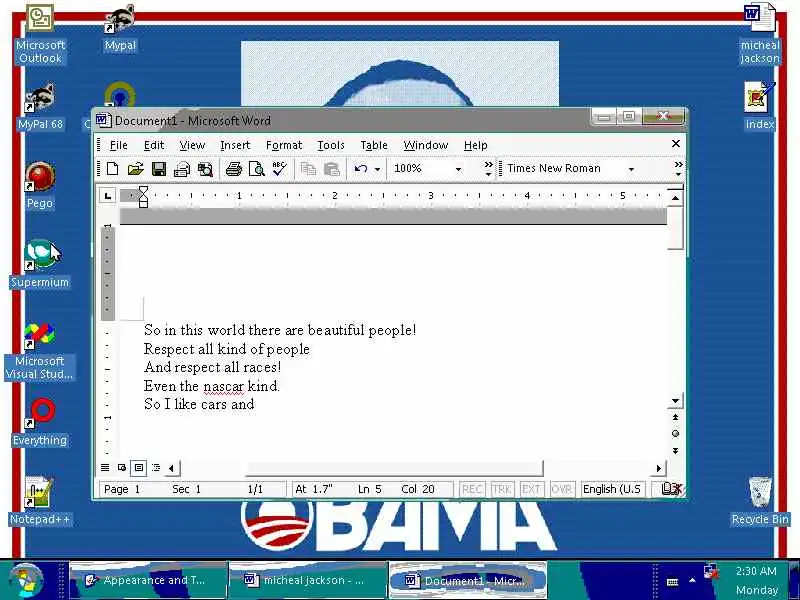The width and height of the screenshot is (800, 600).
Task: Click the horizontal scrollbar right arrow
Action: click(x=659, y=468)
